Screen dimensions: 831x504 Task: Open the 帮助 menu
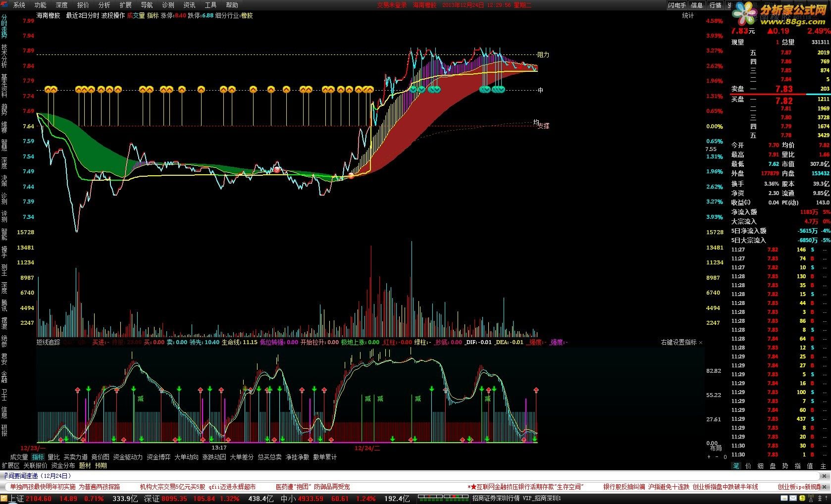pos(232,5)
